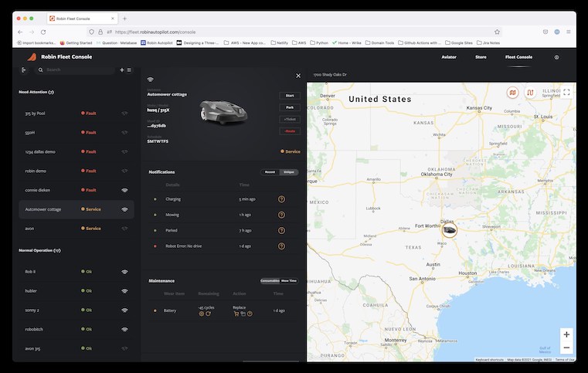This screenshot has width=588, height=373.
Task: Click the mower marker near Dallas on the map
Action: click(x=449, y=230)
